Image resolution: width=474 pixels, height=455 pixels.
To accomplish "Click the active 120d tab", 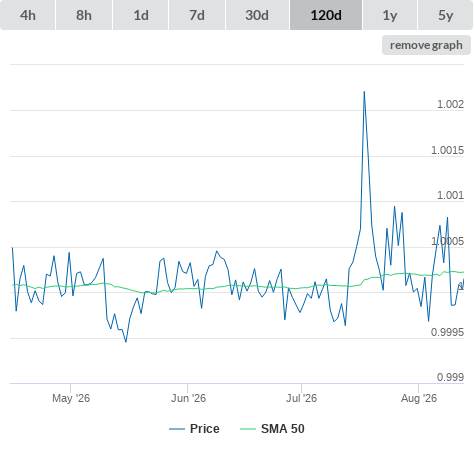I will [x=326, y=15].
